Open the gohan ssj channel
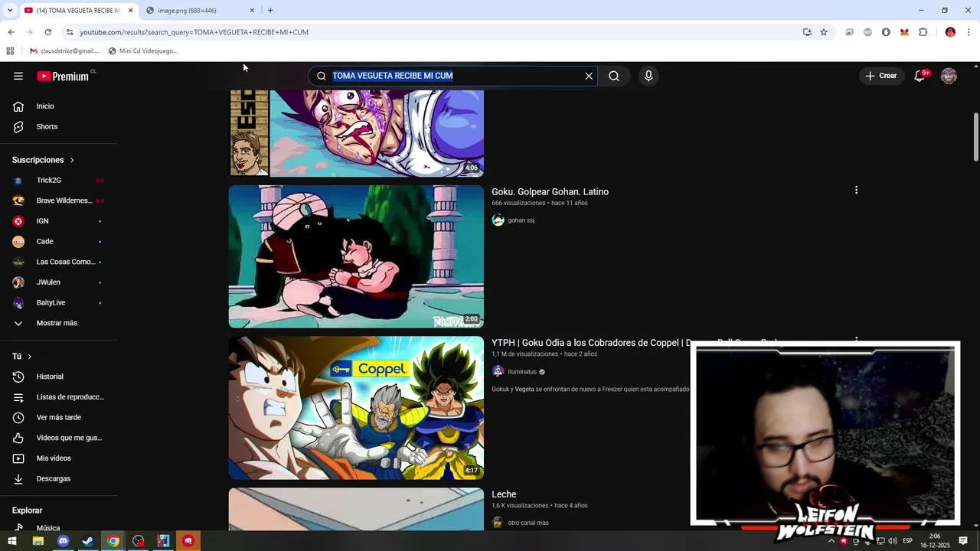 [521, 220]
